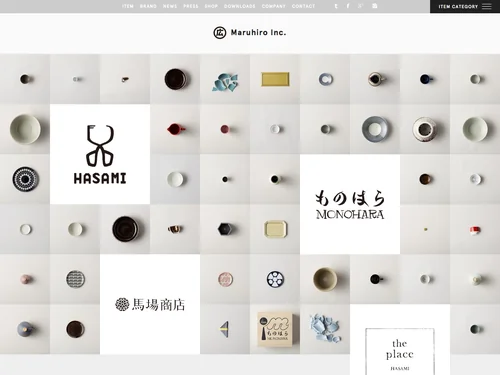
Task: Open the BRAND menu
Action: pos(148,6)
